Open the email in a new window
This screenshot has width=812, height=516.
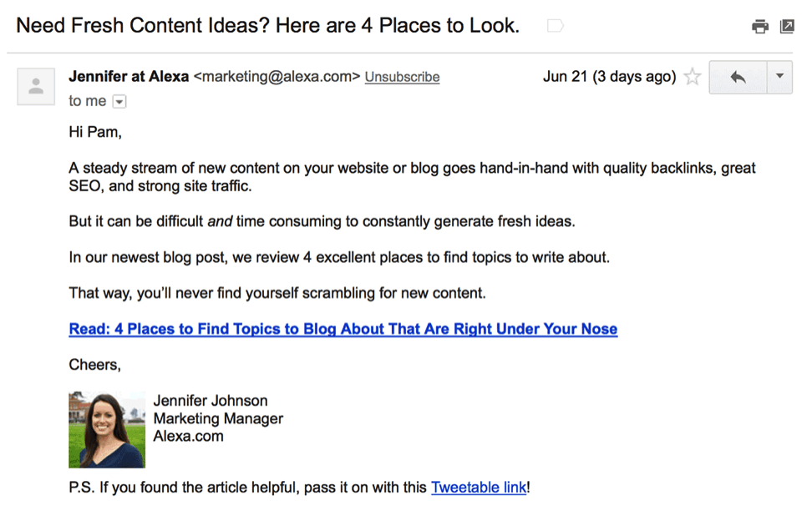click(787, 27)
